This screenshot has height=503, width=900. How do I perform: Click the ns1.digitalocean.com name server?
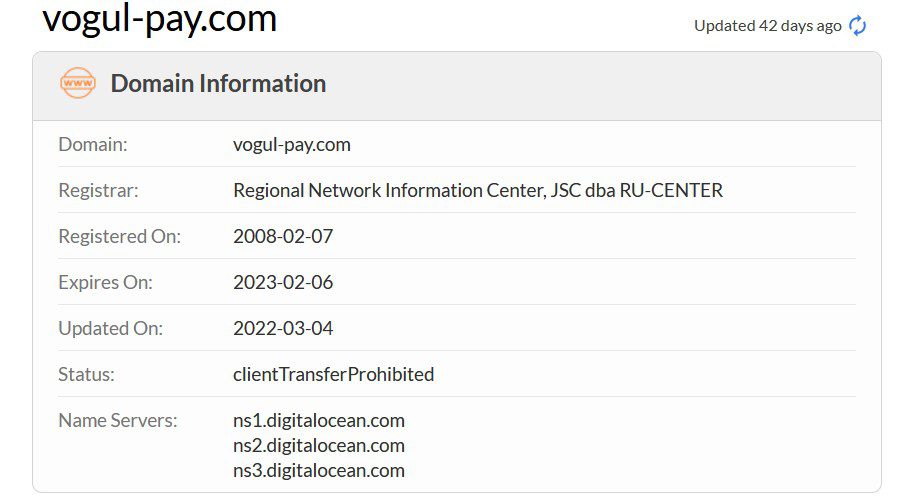[x=319, y=420]
